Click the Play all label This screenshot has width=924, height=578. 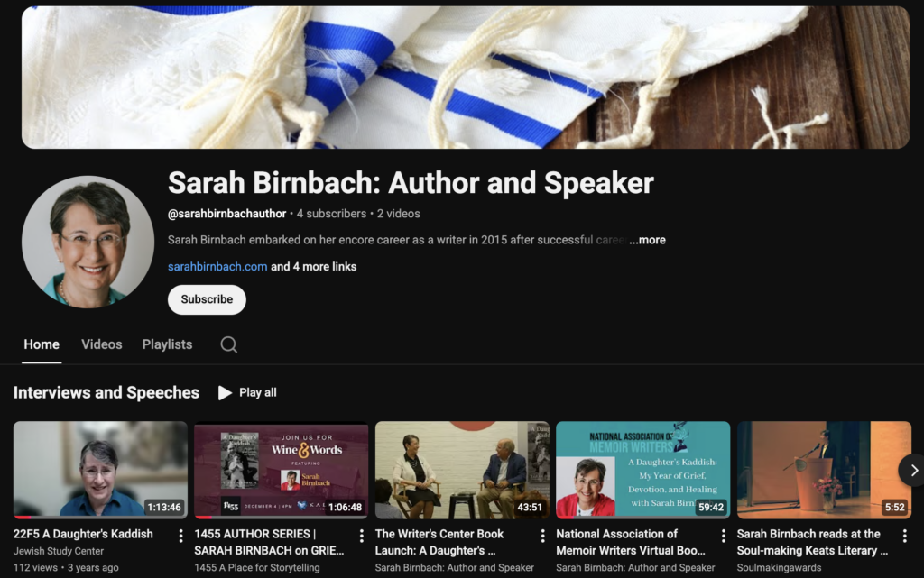[257, 392]
